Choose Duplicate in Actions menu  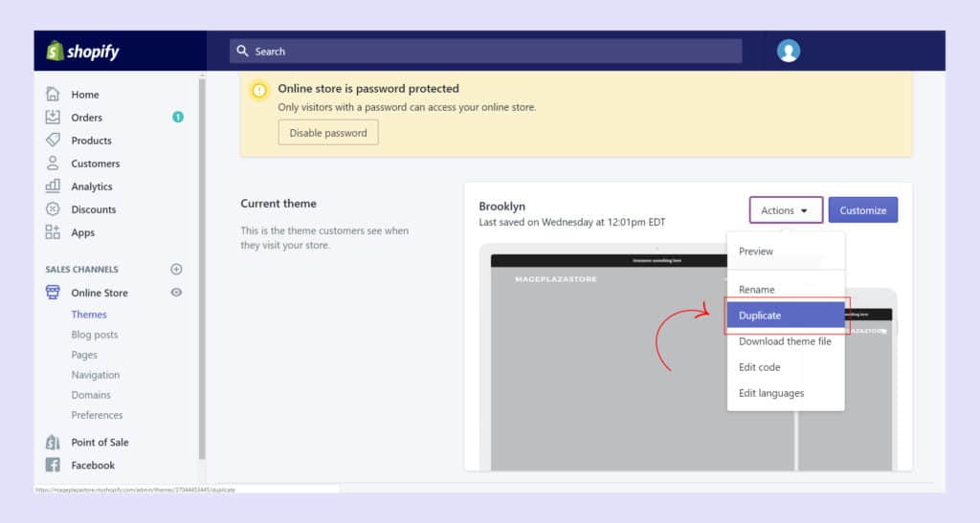[x=786, y=316]
